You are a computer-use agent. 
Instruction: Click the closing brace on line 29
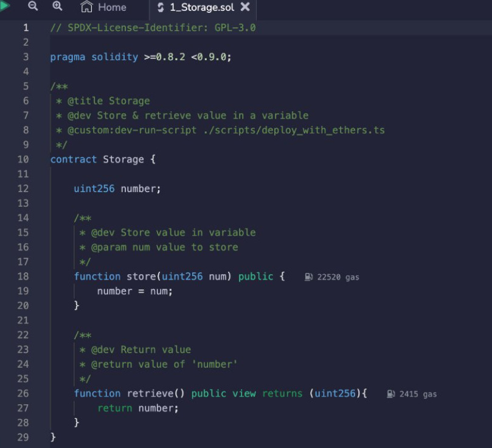click(53, 437)
